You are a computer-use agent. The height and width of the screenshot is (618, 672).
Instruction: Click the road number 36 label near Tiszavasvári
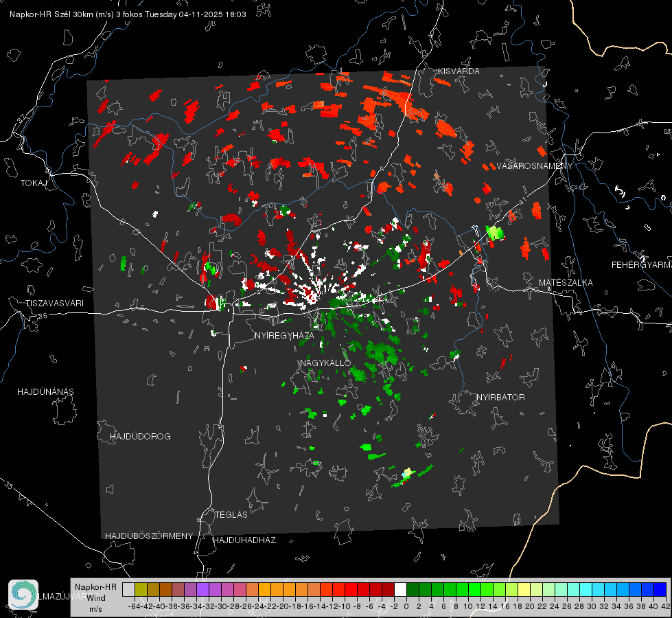pyautogui.click(x=43, y=316)
